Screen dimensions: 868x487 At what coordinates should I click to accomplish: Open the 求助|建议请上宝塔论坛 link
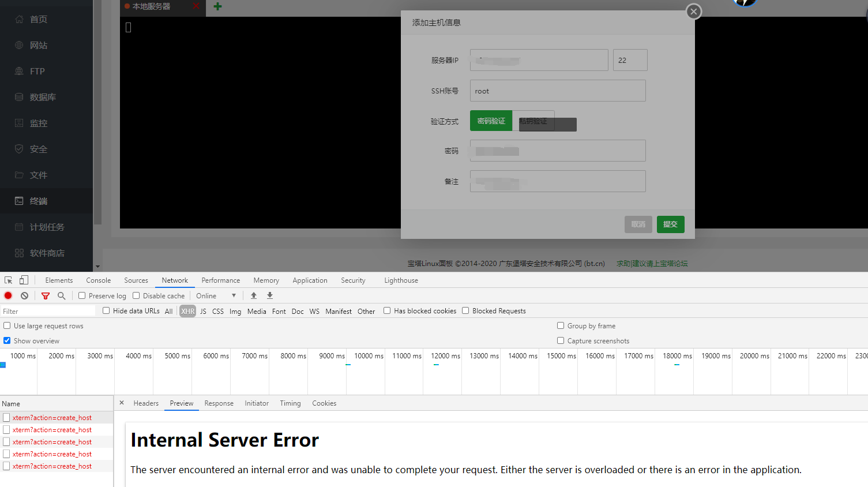pos(652,263)
